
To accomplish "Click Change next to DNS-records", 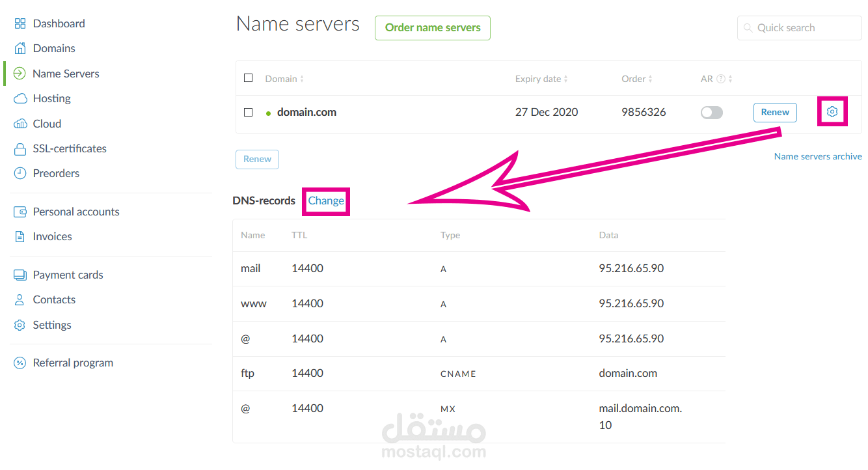I will (325, 200).
